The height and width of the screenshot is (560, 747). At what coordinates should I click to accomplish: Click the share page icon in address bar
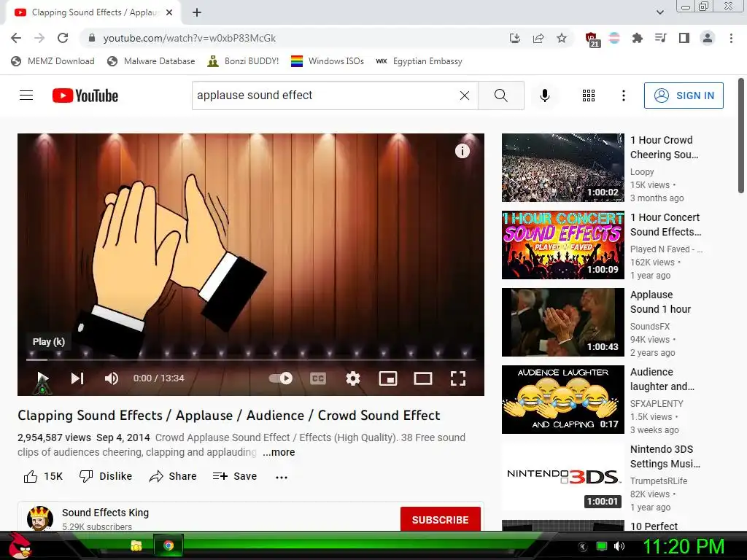pos(538,38)
